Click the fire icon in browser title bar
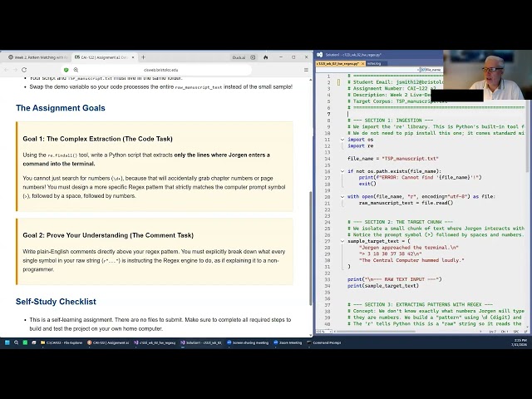 pos(266,57)
